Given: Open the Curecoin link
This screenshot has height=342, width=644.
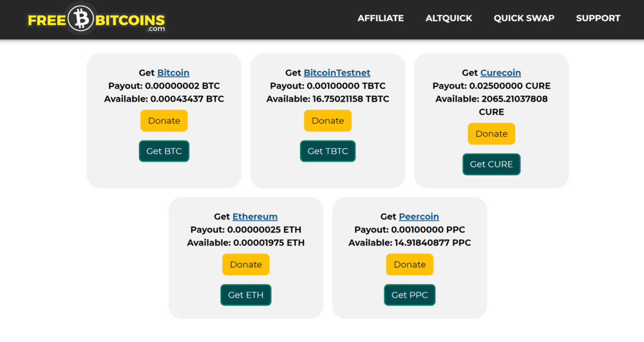Looking at the screenshot, I should pos(500,73).
